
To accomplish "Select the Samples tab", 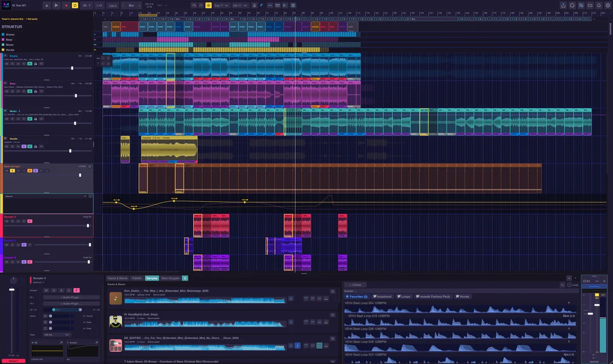I will (x=152, y=278).
